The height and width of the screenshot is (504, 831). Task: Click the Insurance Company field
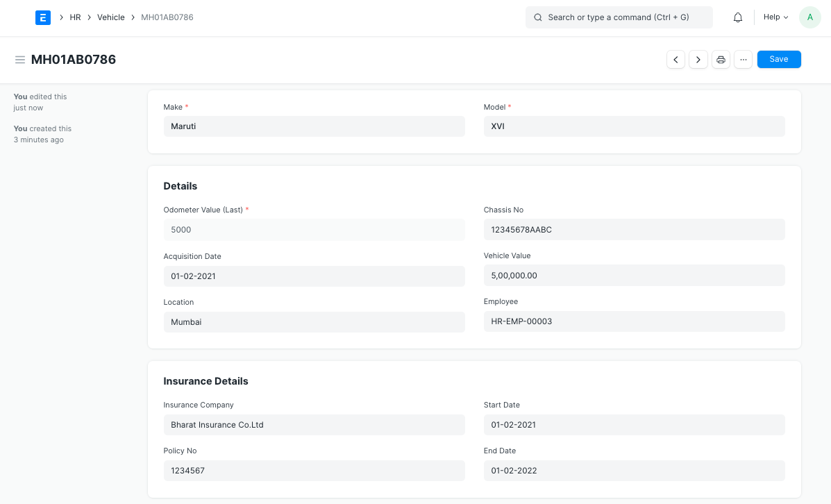(314, 425)
